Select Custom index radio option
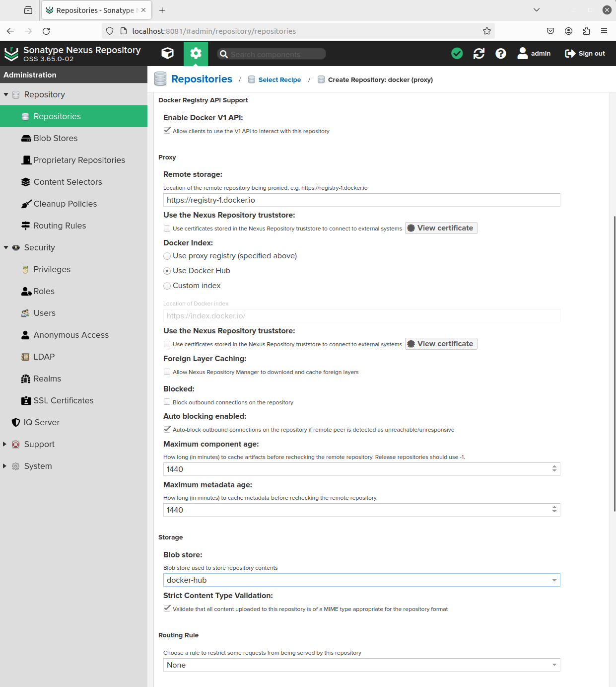The height and width of the screenshot is (687, 616). click(x=167, y=286)
